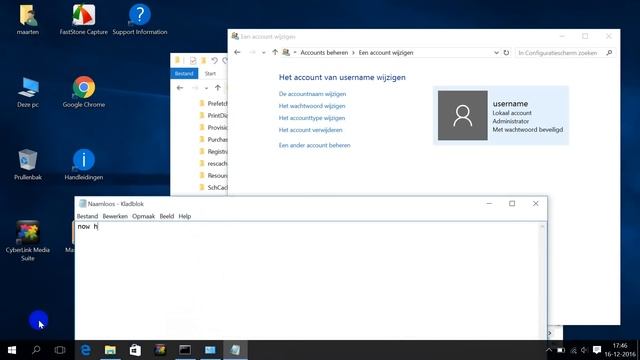
Task: Go up one level in account window
Action: pos(275,53)
